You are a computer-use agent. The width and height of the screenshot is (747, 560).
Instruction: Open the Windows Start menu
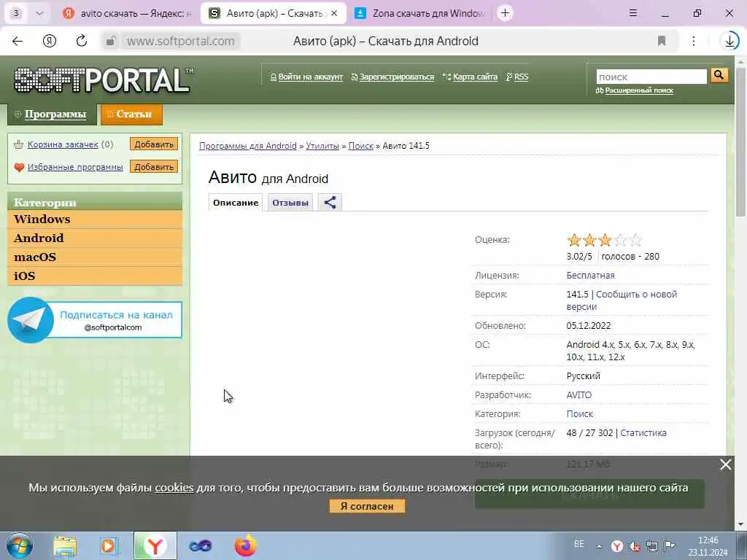tap(20, 545)
